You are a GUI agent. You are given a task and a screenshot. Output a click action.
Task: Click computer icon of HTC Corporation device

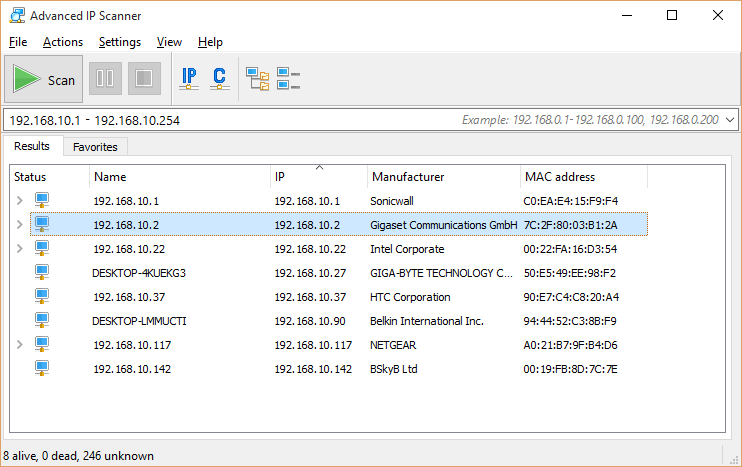pyautogui.click(x=42, y=297)
